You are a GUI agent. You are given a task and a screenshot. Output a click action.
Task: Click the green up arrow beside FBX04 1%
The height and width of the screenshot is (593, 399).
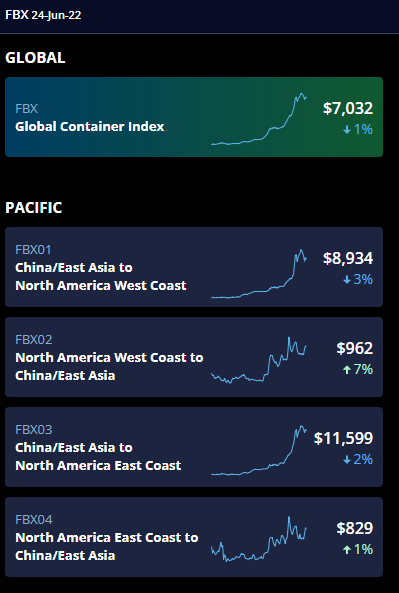coord(347,550)
